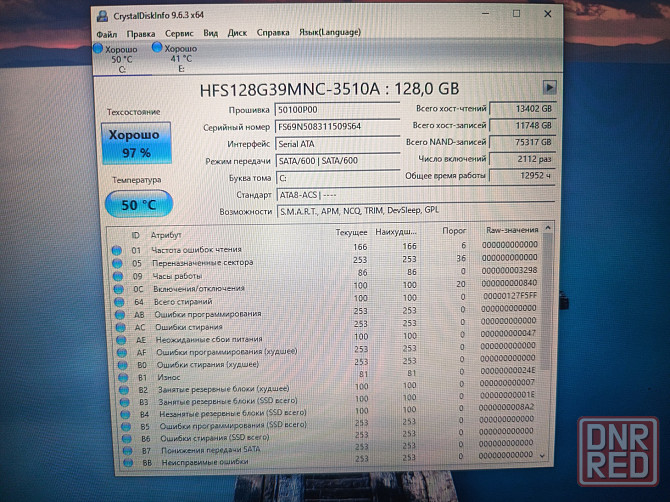Click the SMART list vertical scrollbar thumb
The height and width of the screenshot is (502, 670).
click(x=546, y=301)
